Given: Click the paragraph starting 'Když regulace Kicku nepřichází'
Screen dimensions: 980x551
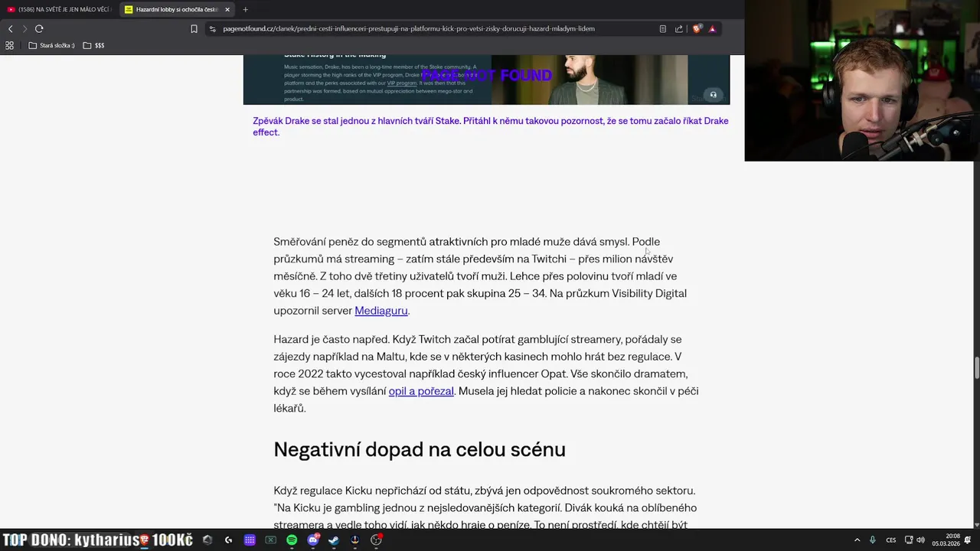Looking at the screenshot, I should pyautogui.click(x=485, y=507).
